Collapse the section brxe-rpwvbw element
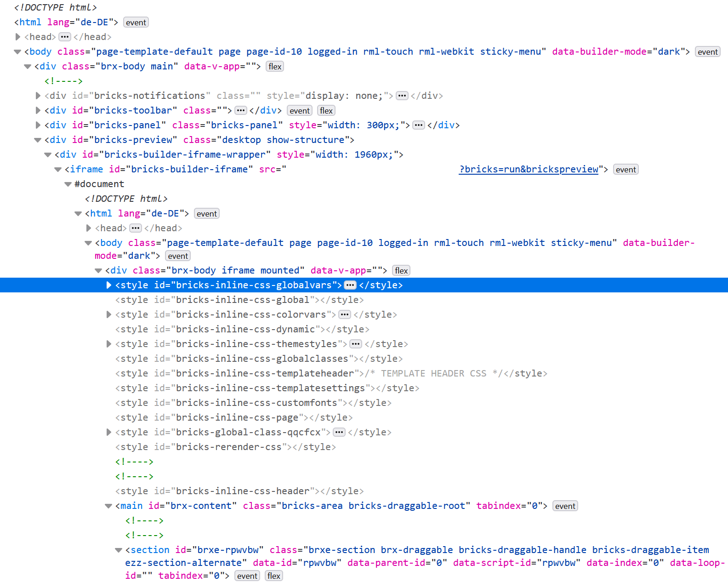728x582 pixels. point(119,550)
